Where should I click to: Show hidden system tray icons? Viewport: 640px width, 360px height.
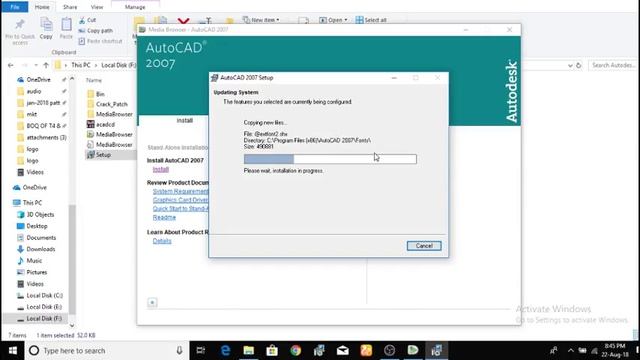pos(570,351)
